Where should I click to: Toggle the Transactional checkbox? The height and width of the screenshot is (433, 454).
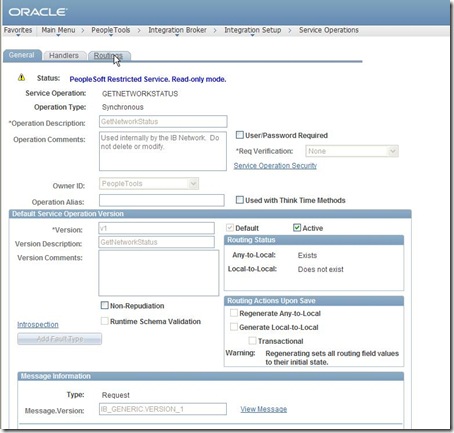pyautogui.click(x=253, y=341)
